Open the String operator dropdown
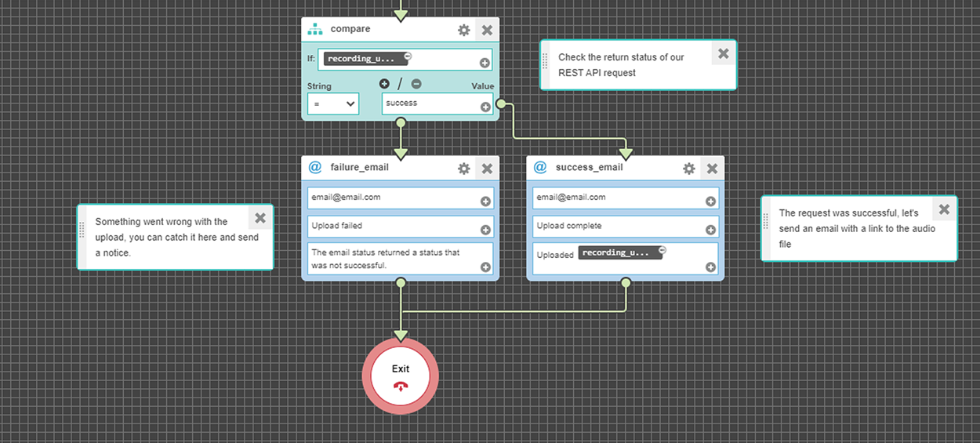 pos(333,103)
